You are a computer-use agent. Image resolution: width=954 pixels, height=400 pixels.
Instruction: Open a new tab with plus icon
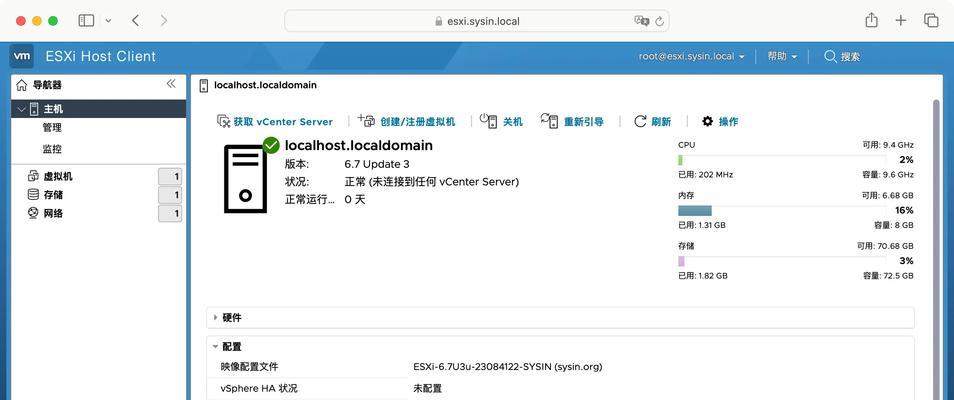[x=901, y=20]
